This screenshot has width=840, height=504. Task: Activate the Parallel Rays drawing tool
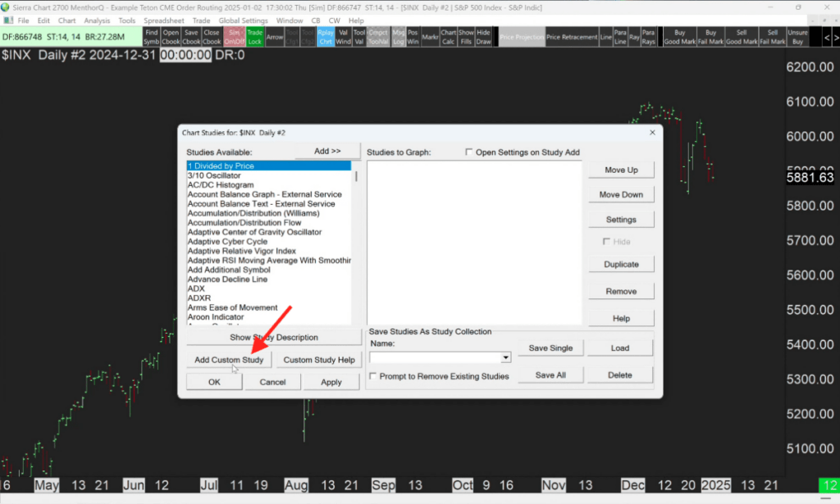pos(648,36)
